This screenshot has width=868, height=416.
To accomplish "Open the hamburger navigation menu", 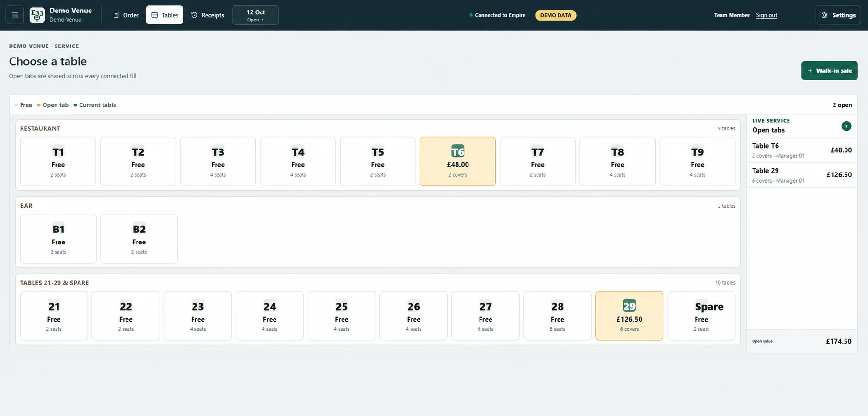I will (15, 15).
